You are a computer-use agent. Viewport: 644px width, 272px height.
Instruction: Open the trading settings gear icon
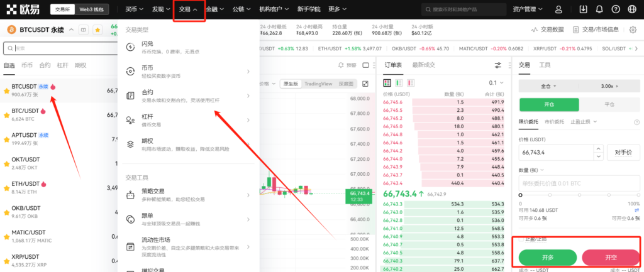[x=633, y=30]
